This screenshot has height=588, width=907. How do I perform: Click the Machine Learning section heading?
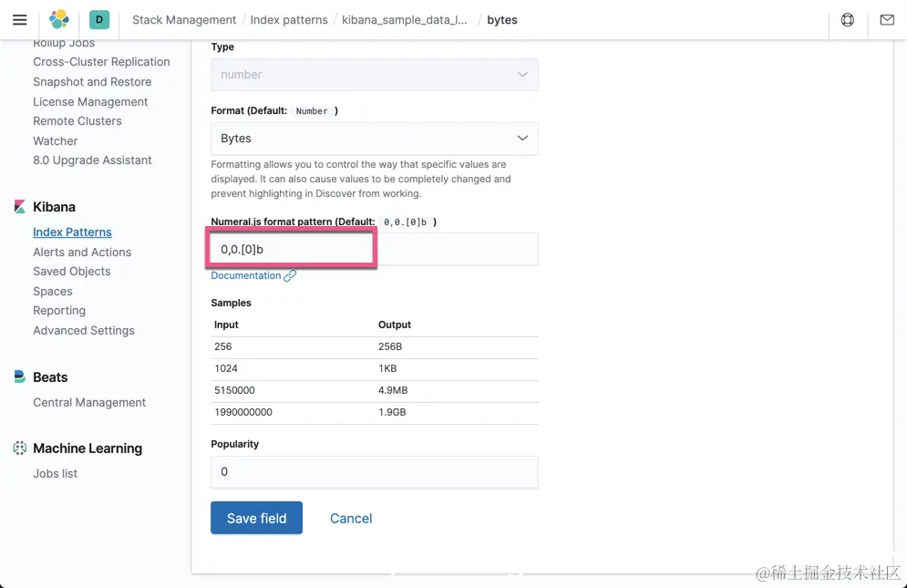[x=88, y=448]
